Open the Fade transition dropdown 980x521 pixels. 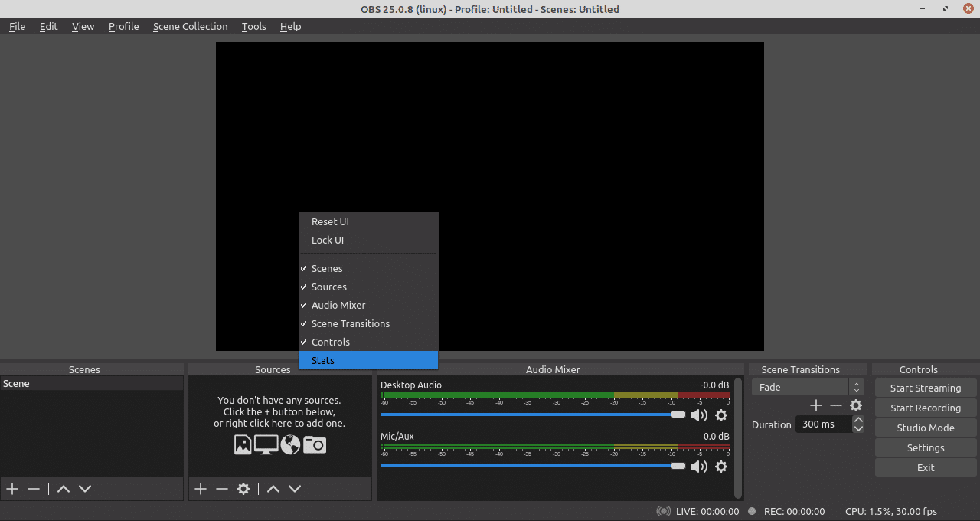pyautogui.click(x=799, y=387)
